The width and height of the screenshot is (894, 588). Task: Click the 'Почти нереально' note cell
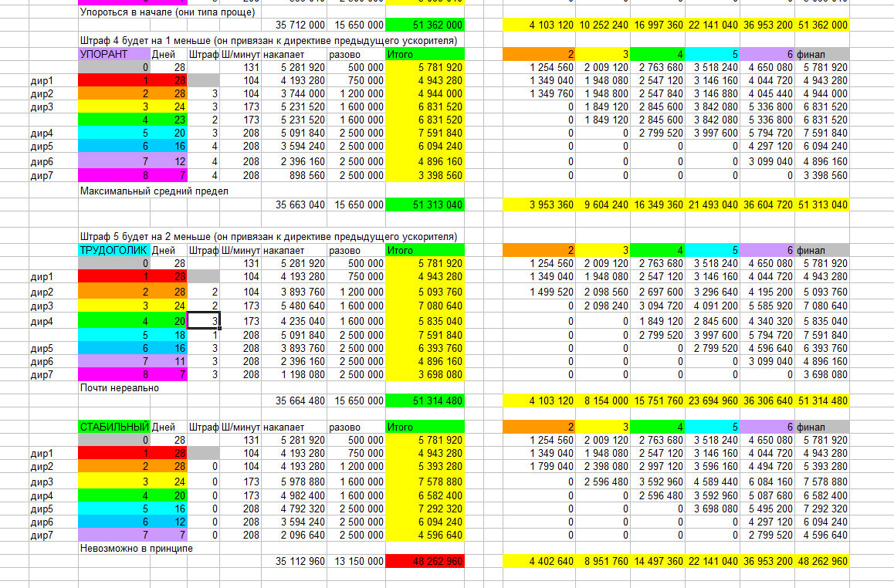[120, 388]
